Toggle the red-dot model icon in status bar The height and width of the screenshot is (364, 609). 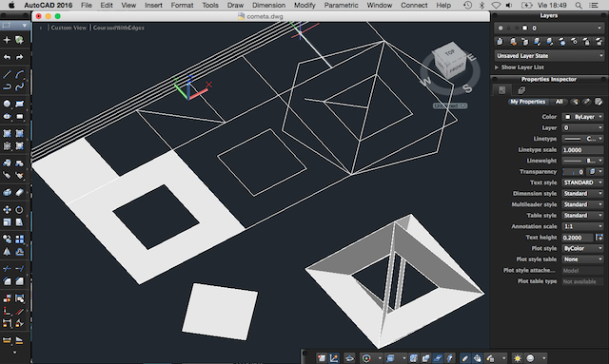pos(322,358)
